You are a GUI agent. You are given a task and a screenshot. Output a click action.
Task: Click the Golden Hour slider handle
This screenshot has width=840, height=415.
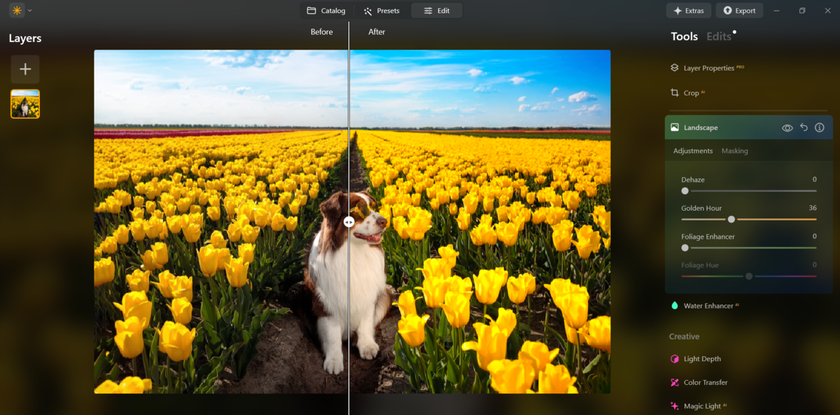tap(731, 219)
